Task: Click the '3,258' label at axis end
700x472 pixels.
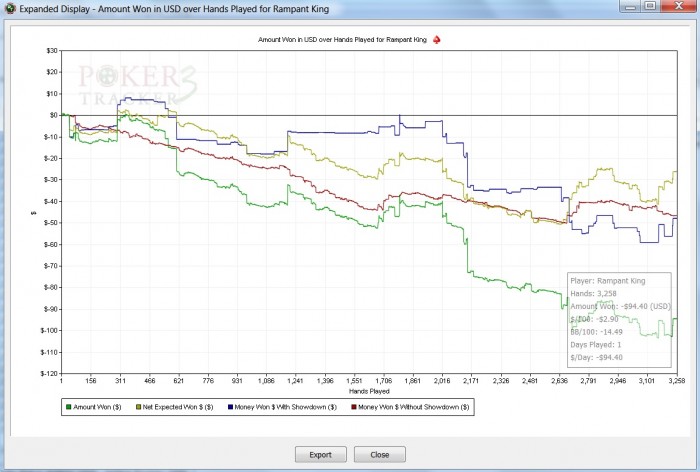Action: click(x=677, y=381)
